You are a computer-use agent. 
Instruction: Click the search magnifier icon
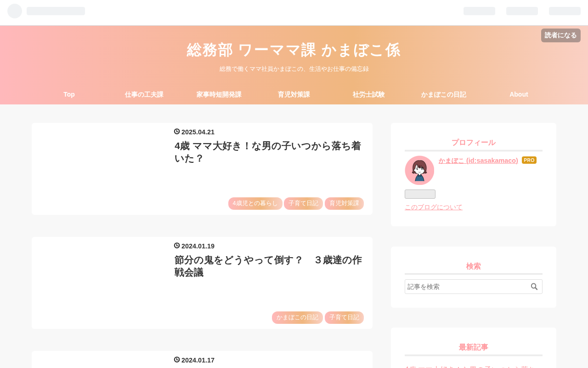pos(534,287)
